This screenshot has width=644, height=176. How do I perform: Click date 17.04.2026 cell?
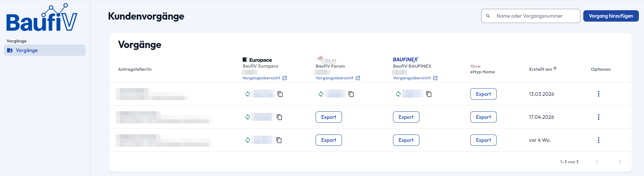click(542, 117)
